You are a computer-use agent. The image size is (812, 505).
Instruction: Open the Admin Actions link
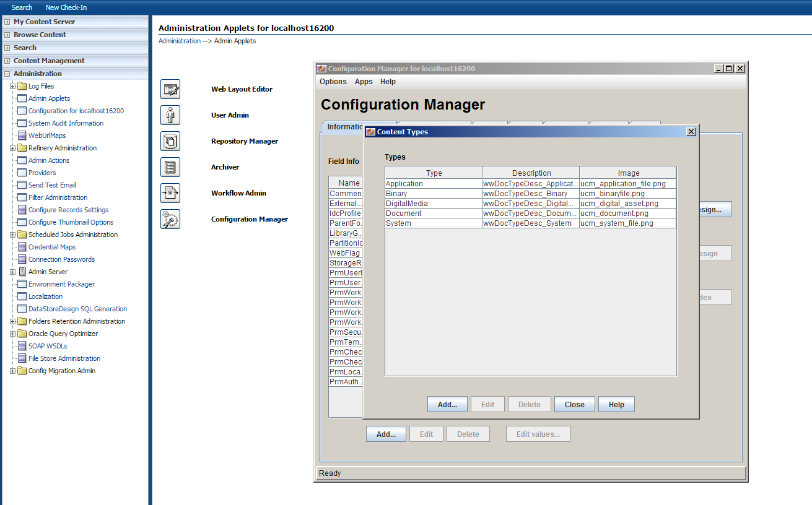coord(49,160)
